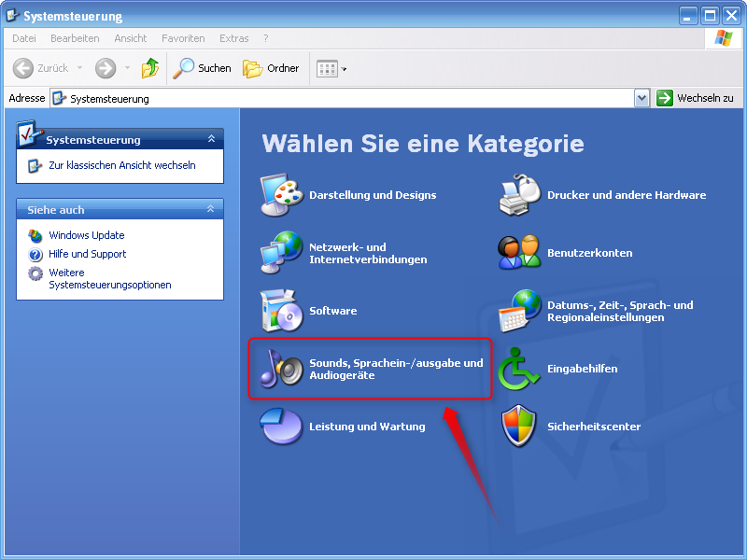
Task: Click the Systemsteuerung title bar icon
Action: [x=12, y=16]
